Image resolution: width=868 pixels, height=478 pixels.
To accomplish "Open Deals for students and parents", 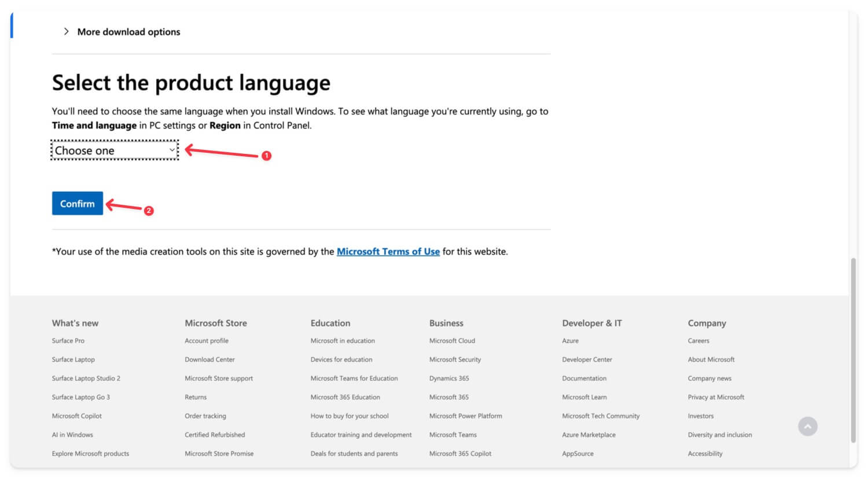I will click(354, 454).
